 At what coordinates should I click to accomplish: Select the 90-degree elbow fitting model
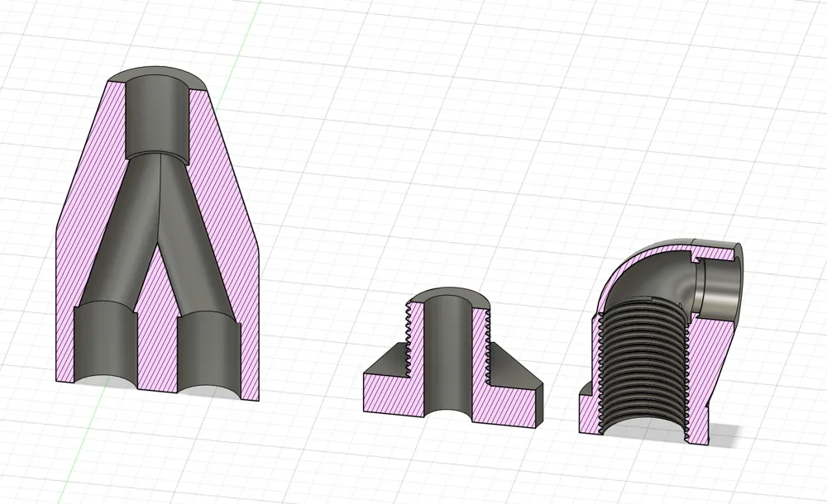pyautogui.click(x=660, y=341)
